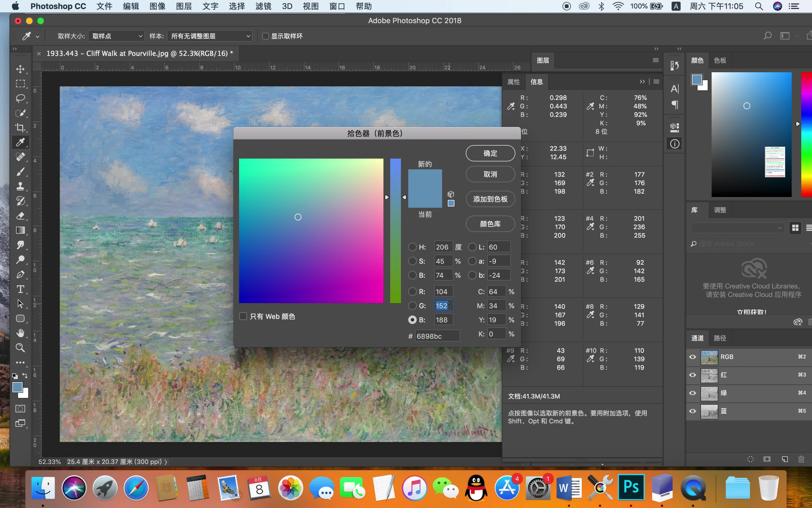Viewport: 812px width, 508px height.
Task: Select the Dodge tool
Action: point(20,260)
